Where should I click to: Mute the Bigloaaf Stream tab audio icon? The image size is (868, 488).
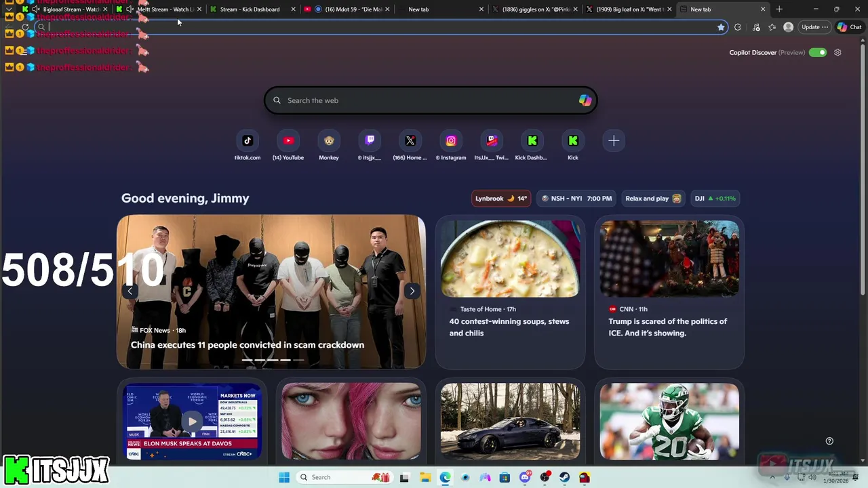(x=36, y=9)
